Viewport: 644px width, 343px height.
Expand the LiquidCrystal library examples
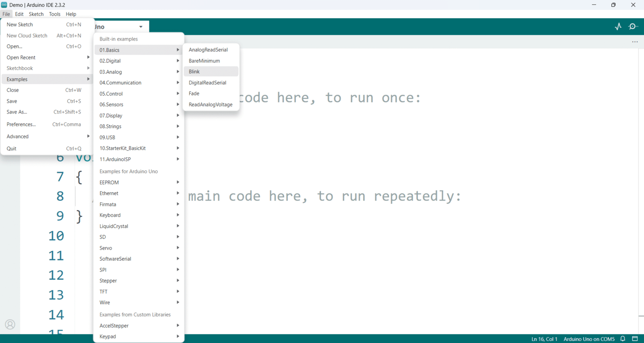tap(139, 226)
